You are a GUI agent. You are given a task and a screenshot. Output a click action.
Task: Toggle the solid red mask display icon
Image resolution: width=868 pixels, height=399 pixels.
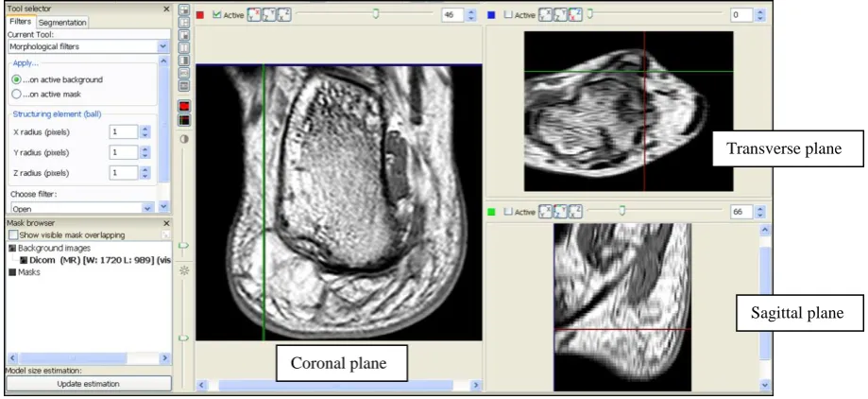[184, 106]
